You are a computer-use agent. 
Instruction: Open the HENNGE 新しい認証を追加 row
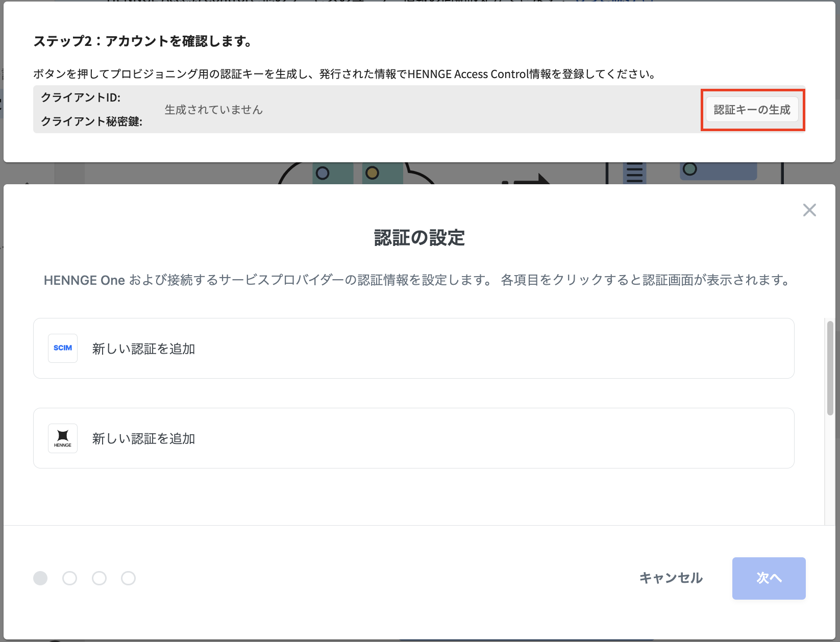point(413,438)
